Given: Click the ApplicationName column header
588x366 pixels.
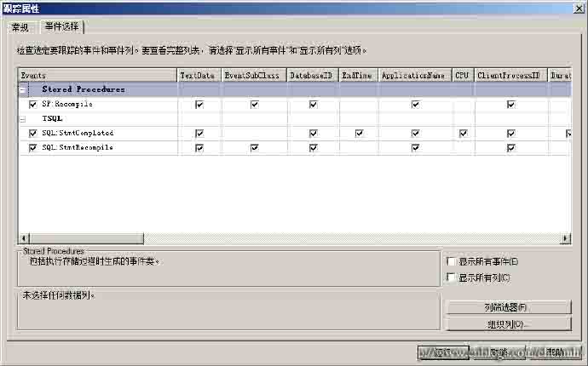Looking at the screenshot, I should (416, 75).
